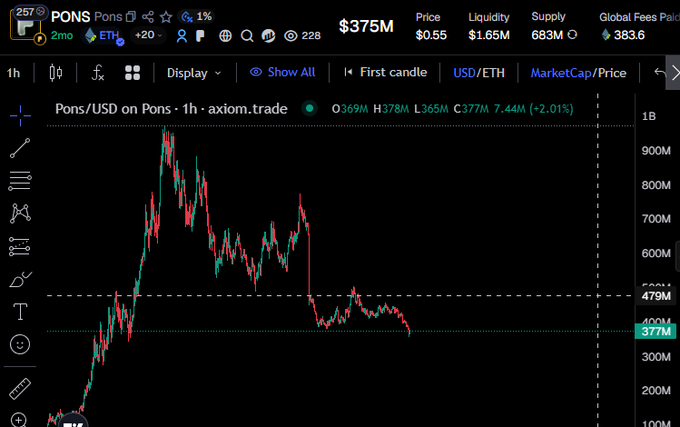680x427 pixels.
Task: Open the blue user profile icon
Action: tap(181, 36)
